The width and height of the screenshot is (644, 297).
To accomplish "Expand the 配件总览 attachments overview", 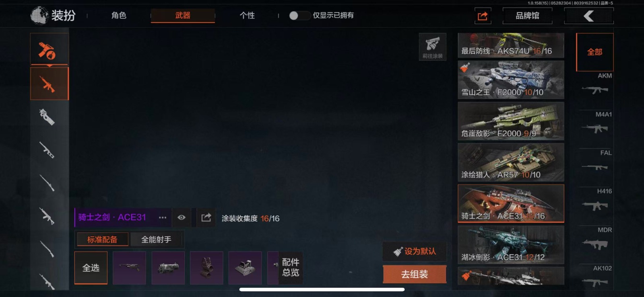I will pos(291,267).
